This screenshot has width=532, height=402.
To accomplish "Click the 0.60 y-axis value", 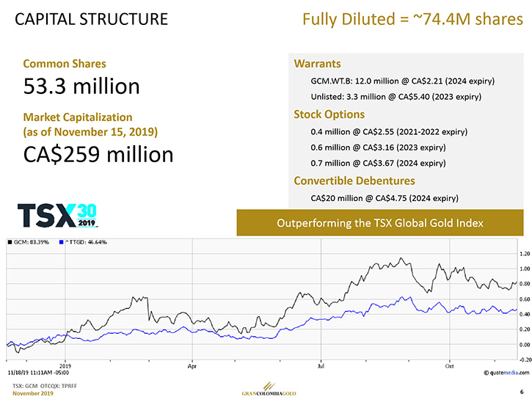I will coord(525,299).
